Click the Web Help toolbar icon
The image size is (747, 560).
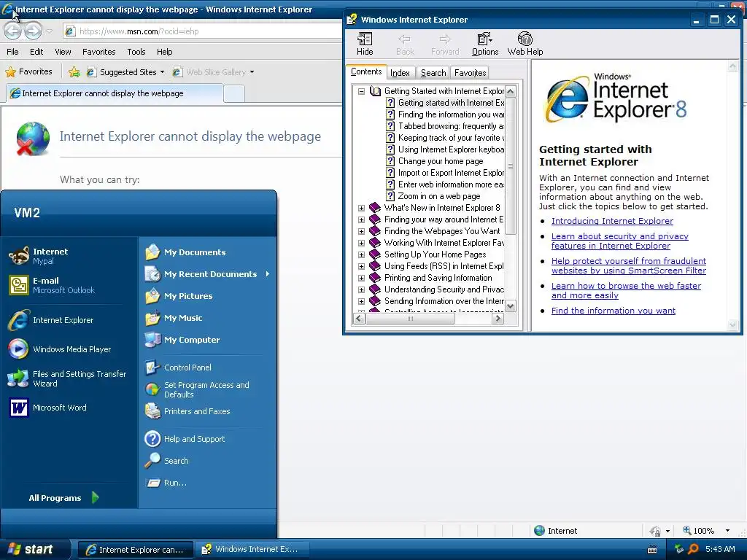tap(525, 44)
